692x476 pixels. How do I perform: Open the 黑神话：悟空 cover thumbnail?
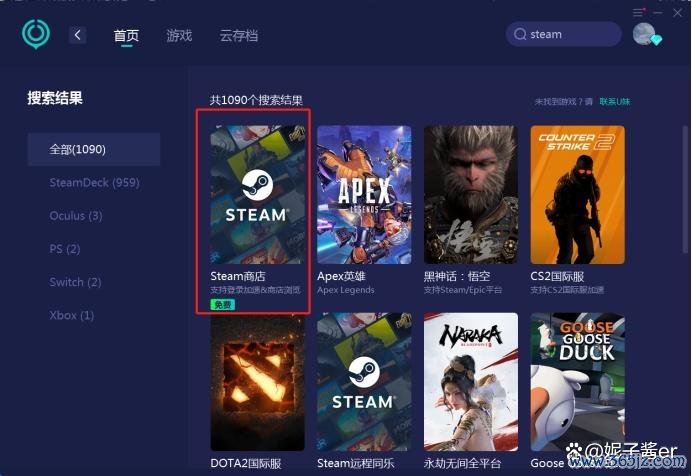click(471, 195)
